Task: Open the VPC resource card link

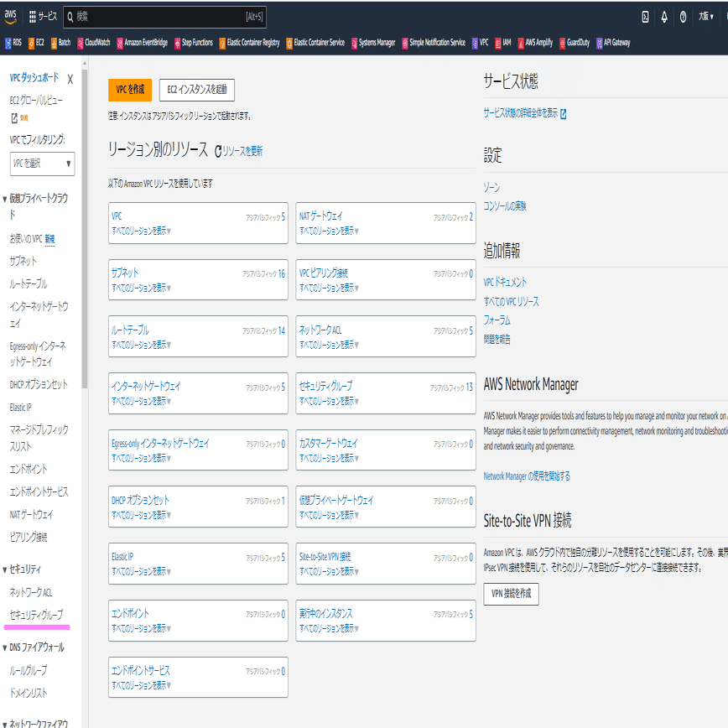Action: pos(117,216)
